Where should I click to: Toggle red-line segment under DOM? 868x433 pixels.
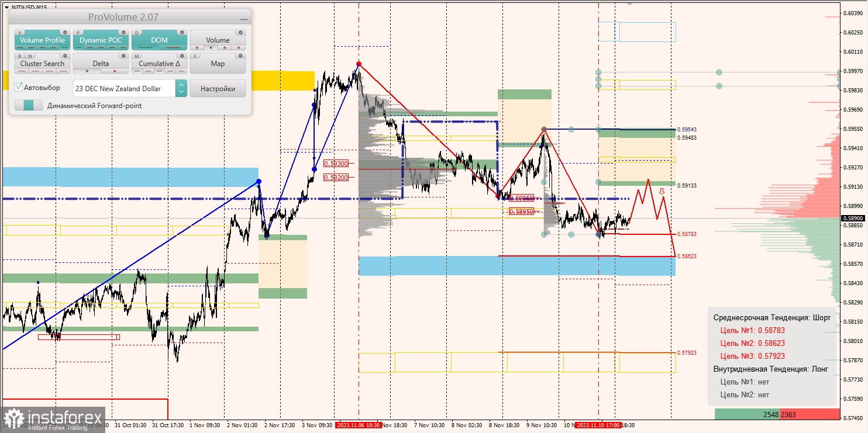click(x=173, y=47)
